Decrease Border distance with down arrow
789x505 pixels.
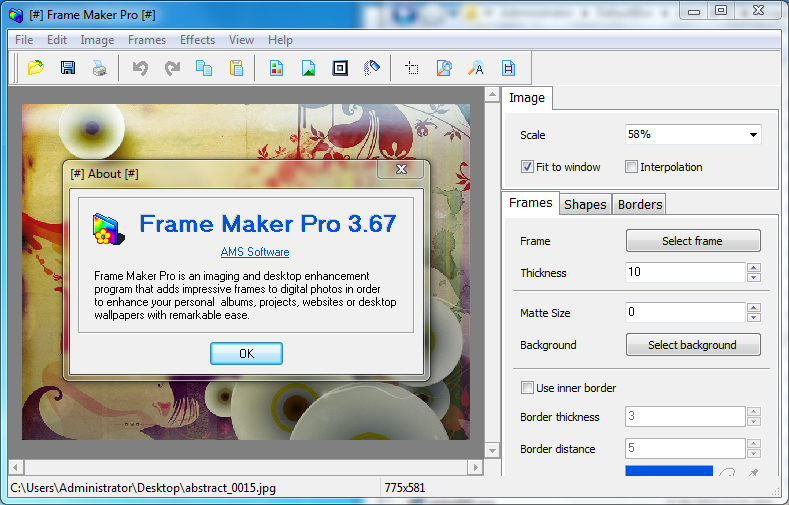coord(754,454)
